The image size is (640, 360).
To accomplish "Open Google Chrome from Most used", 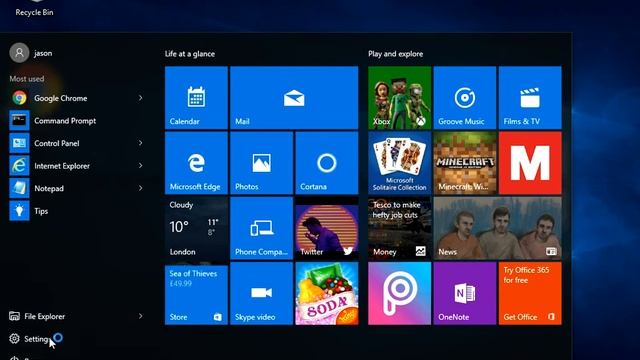I will (78, 98).
